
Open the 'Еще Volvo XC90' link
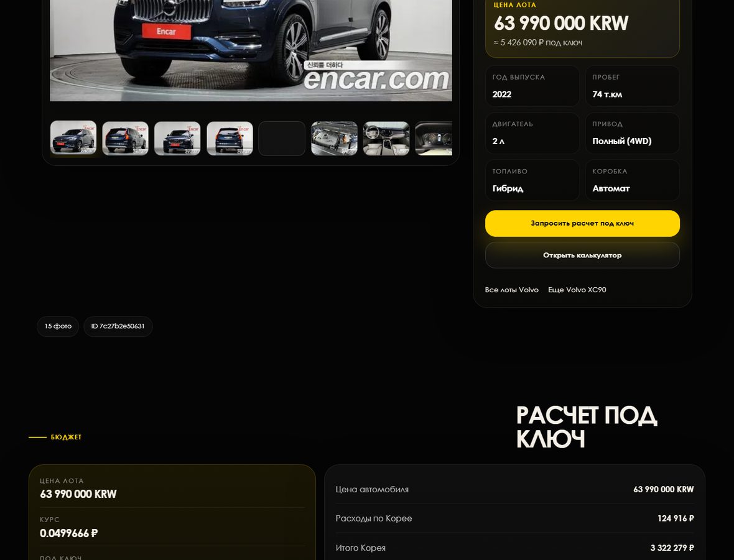(577, 290)
